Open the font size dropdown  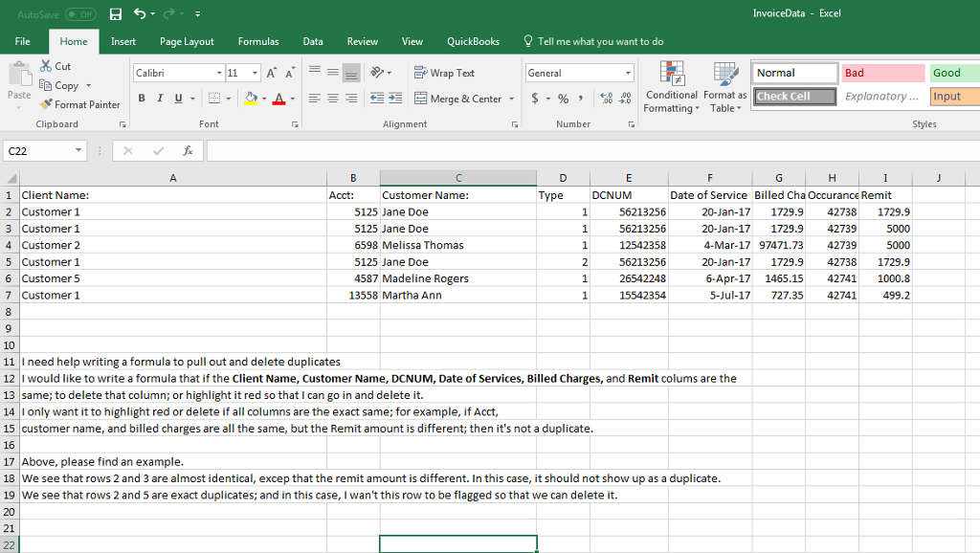tap(254, 72)
